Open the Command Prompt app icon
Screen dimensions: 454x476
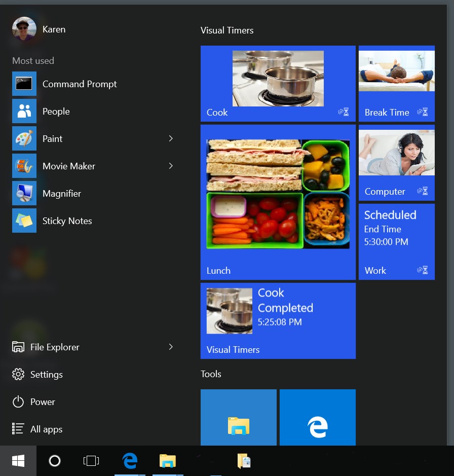tap(24, 84)
